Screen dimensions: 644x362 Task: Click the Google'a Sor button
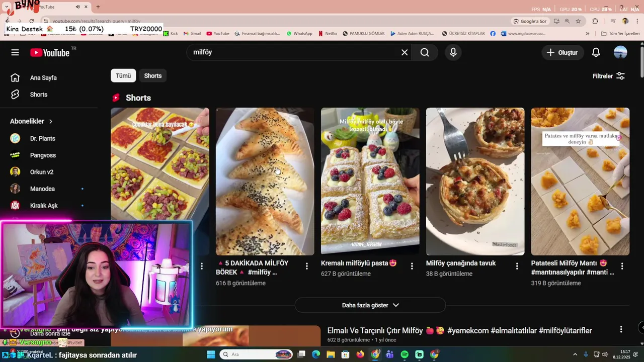point(530,21)
